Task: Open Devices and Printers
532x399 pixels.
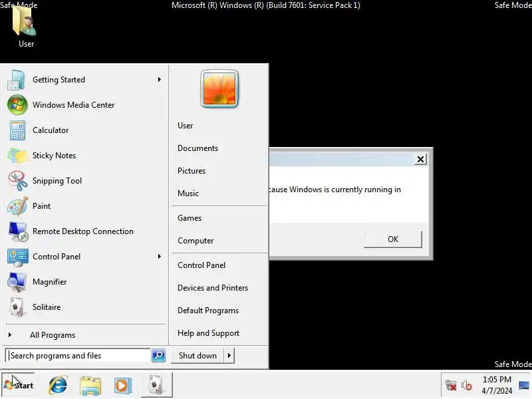Action: [213, 288]
